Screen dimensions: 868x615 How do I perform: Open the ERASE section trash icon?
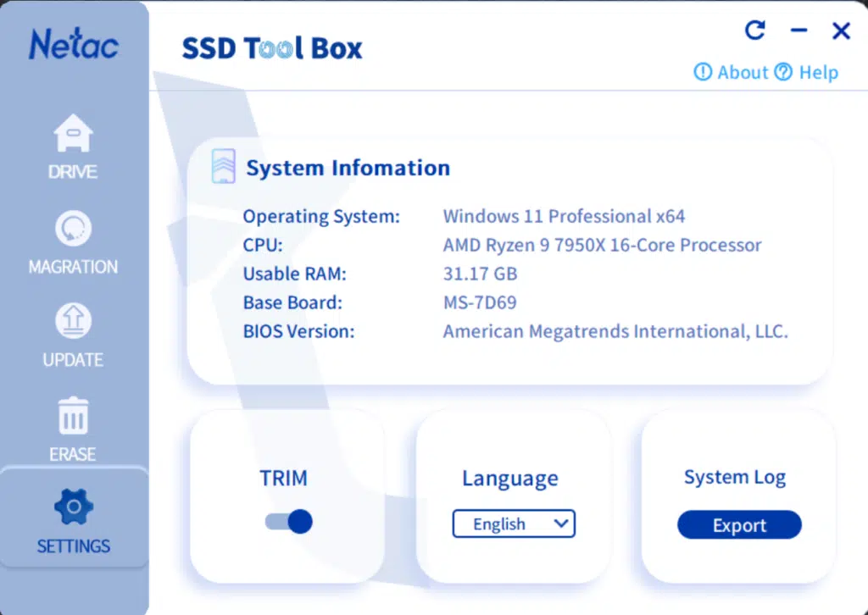point(73,415)
